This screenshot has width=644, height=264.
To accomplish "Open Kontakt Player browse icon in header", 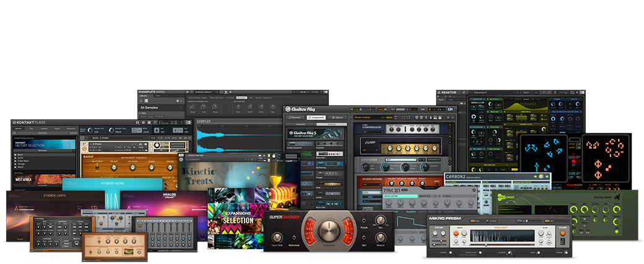I will (x=155, y=123).
